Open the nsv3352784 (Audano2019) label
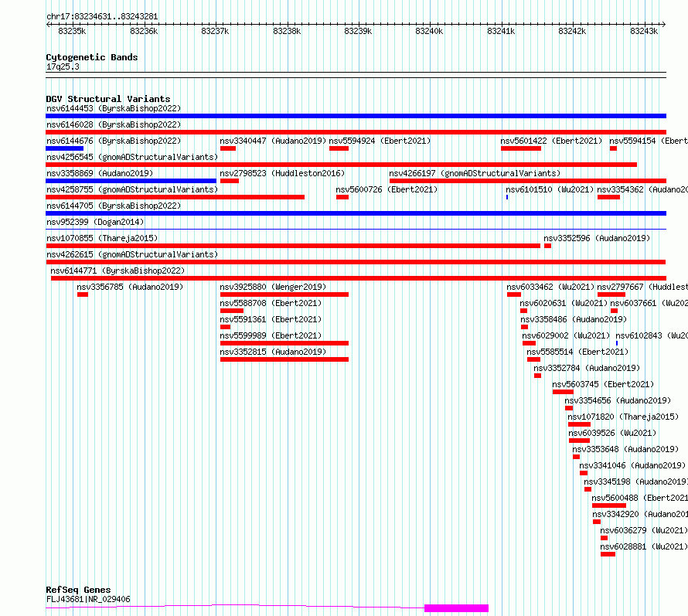The height and width of the screenshot is (616, 688). [587, 368]
